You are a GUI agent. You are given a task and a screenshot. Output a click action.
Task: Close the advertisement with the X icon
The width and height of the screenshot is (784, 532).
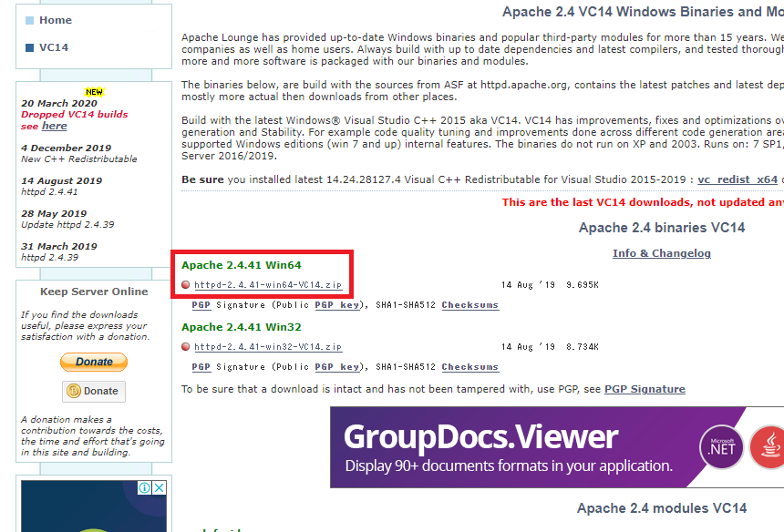tap(159, 488)
